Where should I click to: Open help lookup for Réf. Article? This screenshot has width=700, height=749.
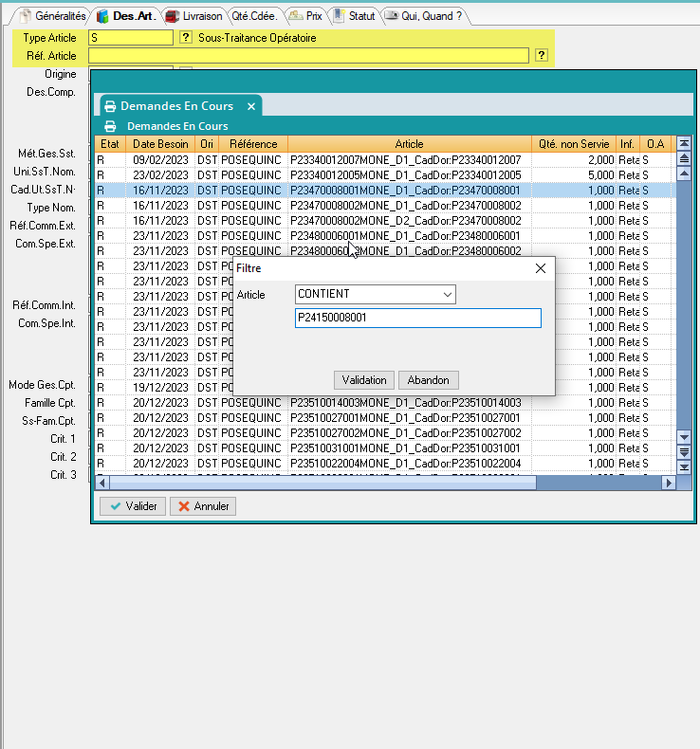pos(542,56)
